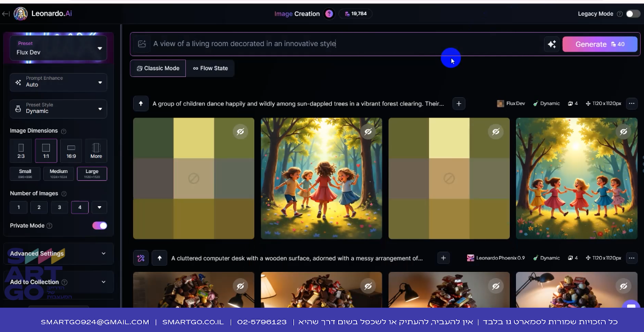Screen dimensions: 644x332
Task: Open the Image Creation help question mark
Action: 329,13
